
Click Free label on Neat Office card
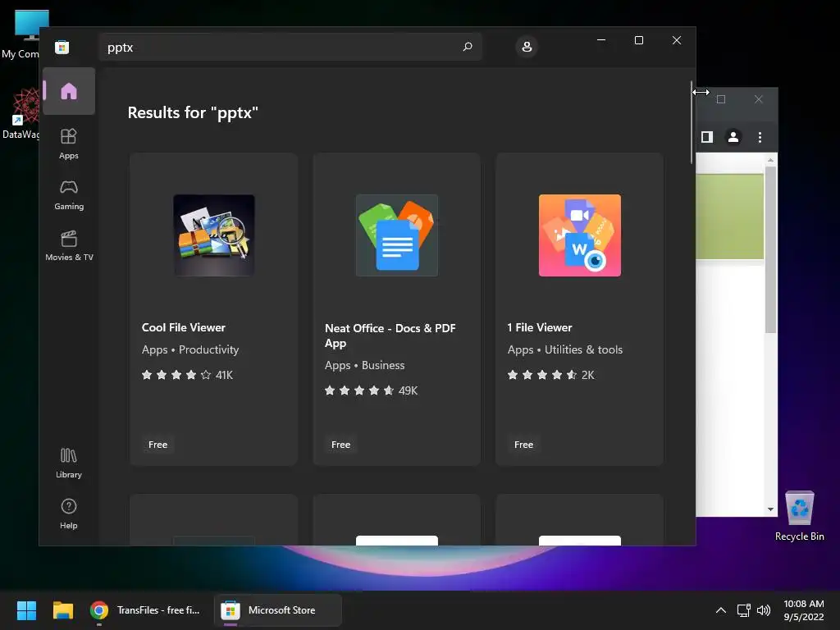(x=340, y=445)
